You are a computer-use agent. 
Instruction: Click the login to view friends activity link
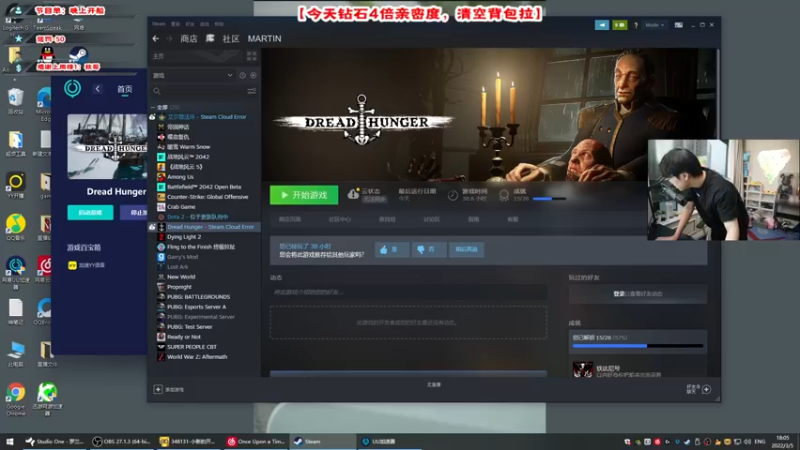pyautogui.click(x=638, y=294)
